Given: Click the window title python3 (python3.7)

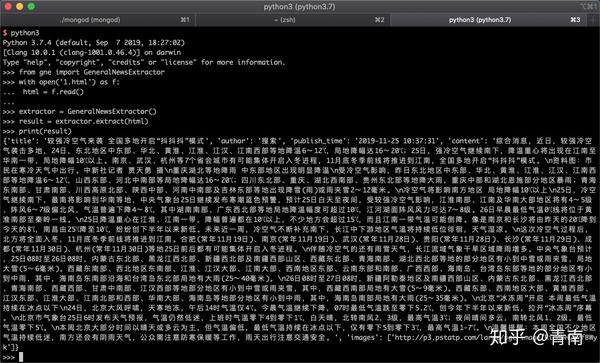Looking at the screenshot, I should [x=299, y=7].
